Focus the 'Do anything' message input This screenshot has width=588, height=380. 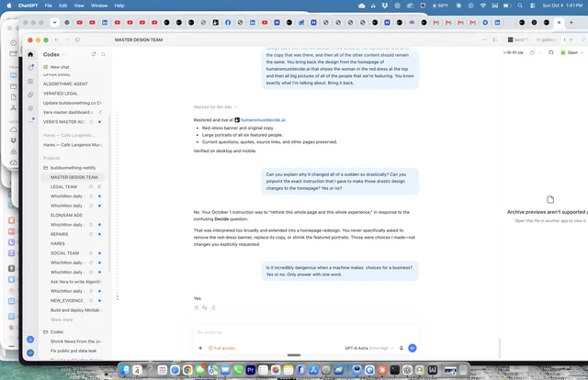click(306, 332)
